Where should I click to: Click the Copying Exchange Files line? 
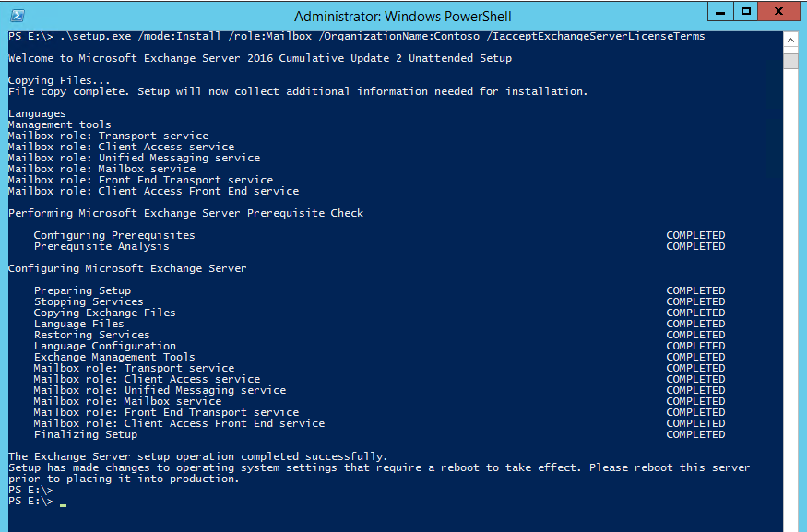(x=104, y=313)
